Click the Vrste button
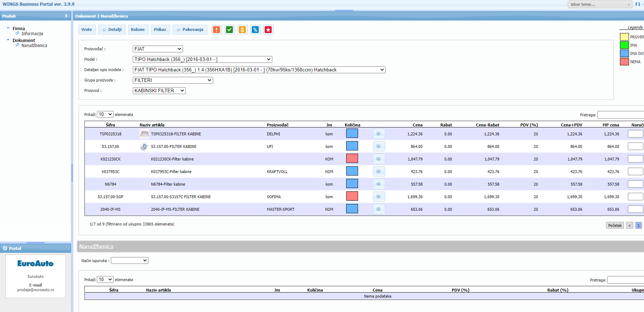 pos(87,30)
